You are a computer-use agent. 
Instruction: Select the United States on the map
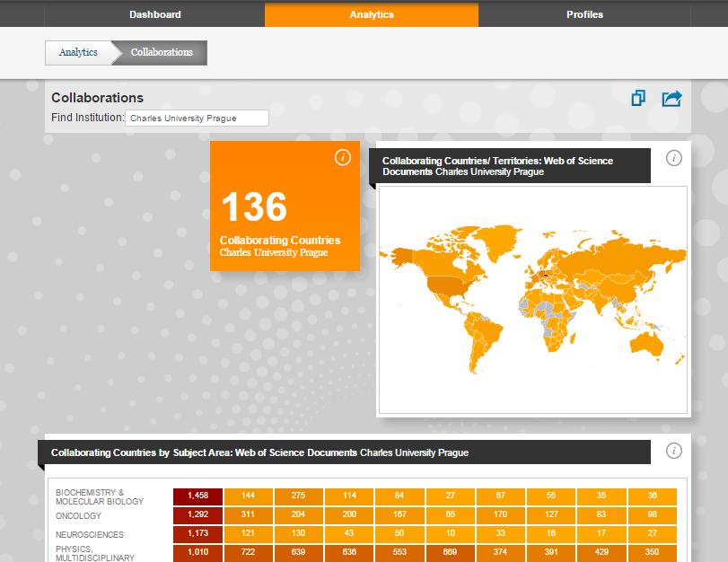[x=449, y=285]
